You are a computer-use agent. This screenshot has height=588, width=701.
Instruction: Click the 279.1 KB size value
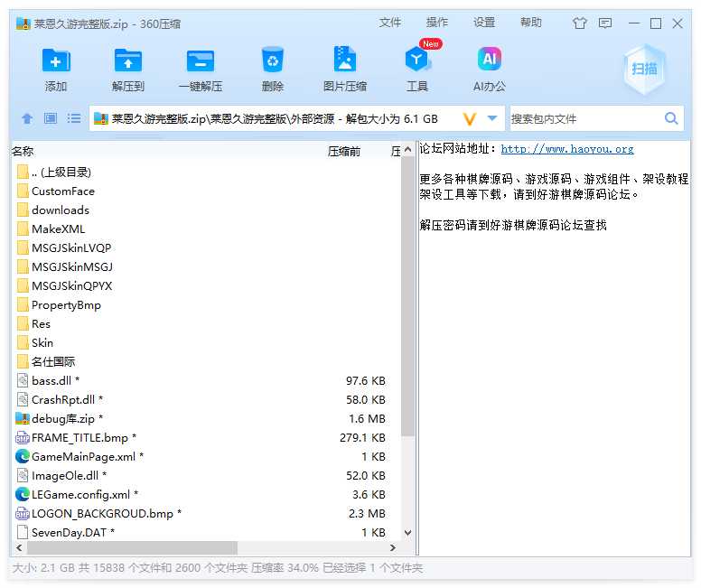[x=362, y=437]
